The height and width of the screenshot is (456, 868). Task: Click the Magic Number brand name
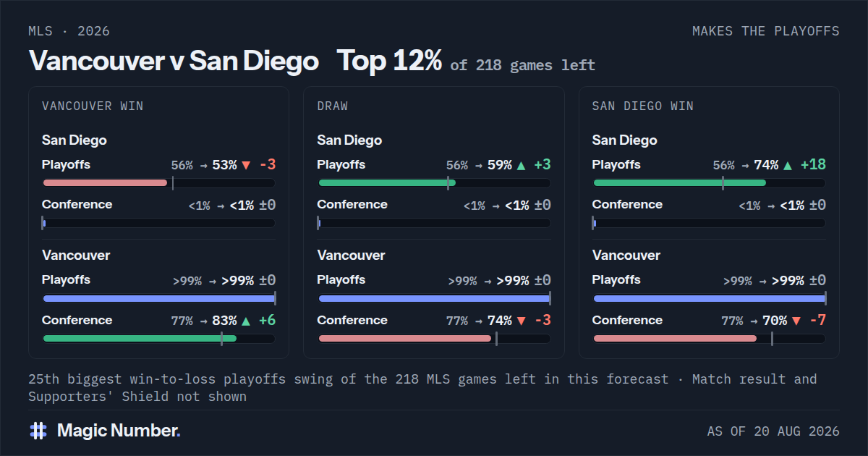point(119,431)
